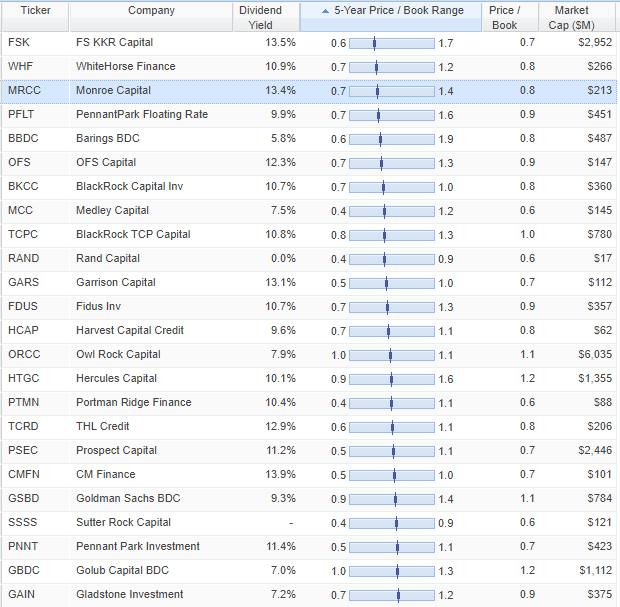Click the Pennant Park Investment company name
620x607 pixels.
click(x=138, y=546)
